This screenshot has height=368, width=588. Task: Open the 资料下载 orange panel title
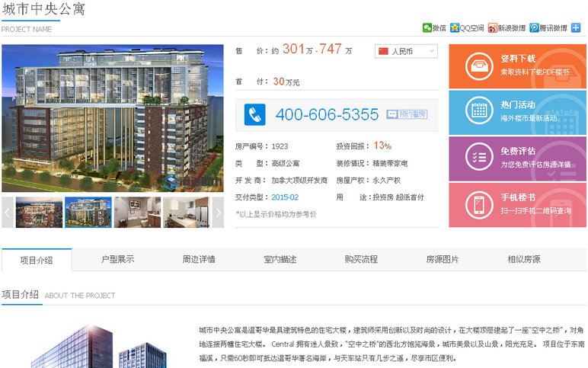[x=518, y=59]
